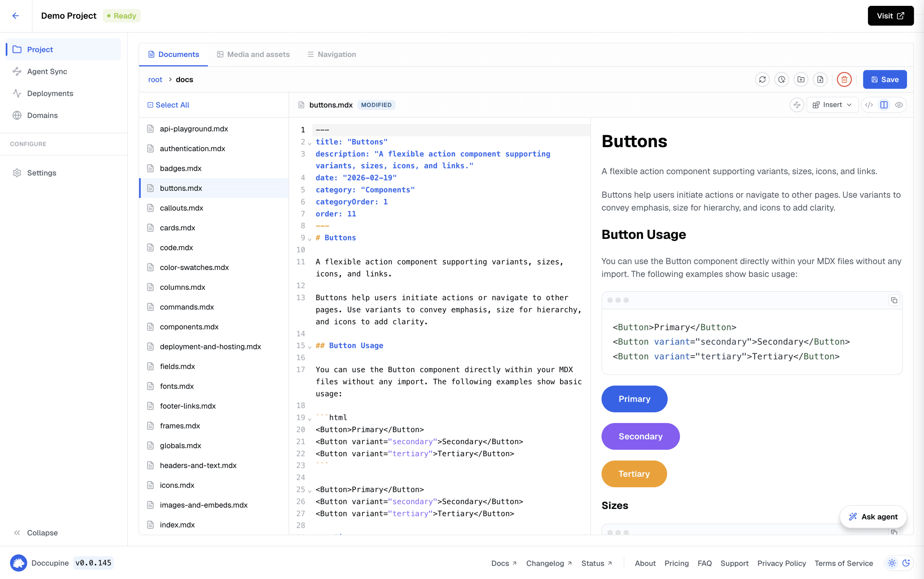The height and width of the screenshot is (579, 924).
Task: Click the refresh documents icon
Action: pyautogui.click(x=762, y=79)
